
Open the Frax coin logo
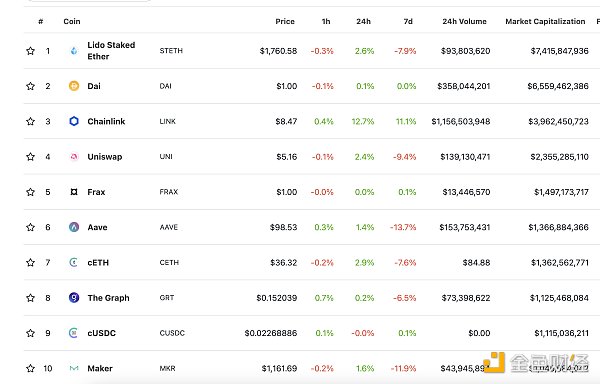(x=74, y=192)
